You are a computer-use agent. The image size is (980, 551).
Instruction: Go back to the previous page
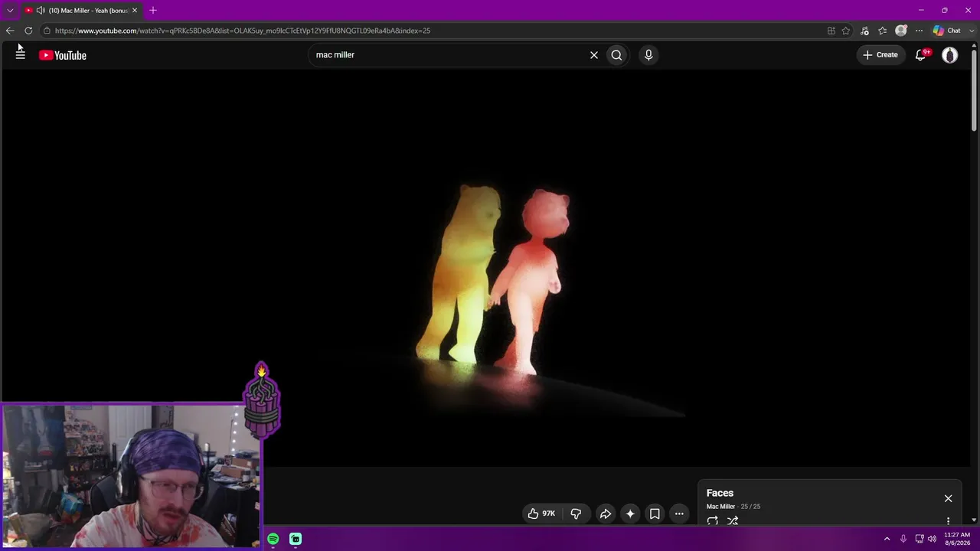pyautogui.click(x=10, y=31)
